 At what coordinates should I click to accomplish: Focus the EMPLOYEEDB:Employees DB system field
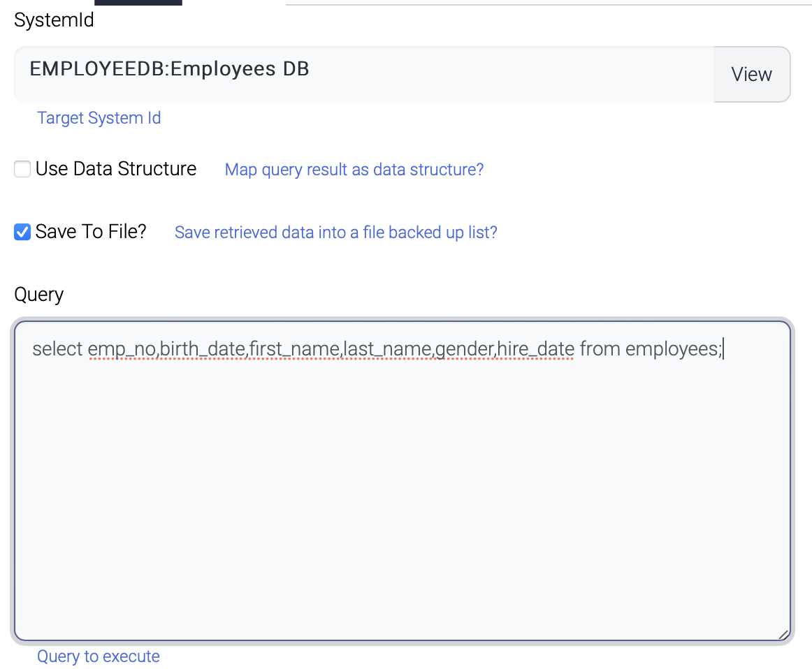pos(363,74)
